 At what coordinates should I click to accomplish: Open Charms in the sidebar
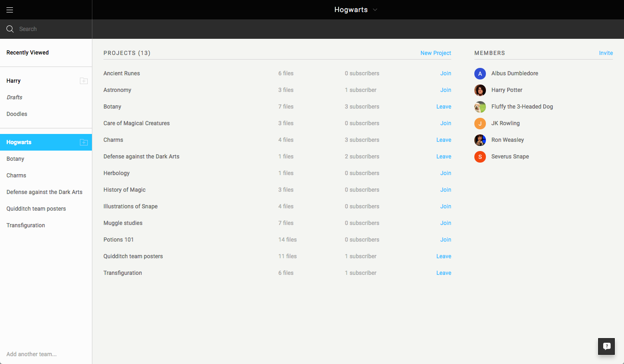pyautogui.click(x=16, y=176)
